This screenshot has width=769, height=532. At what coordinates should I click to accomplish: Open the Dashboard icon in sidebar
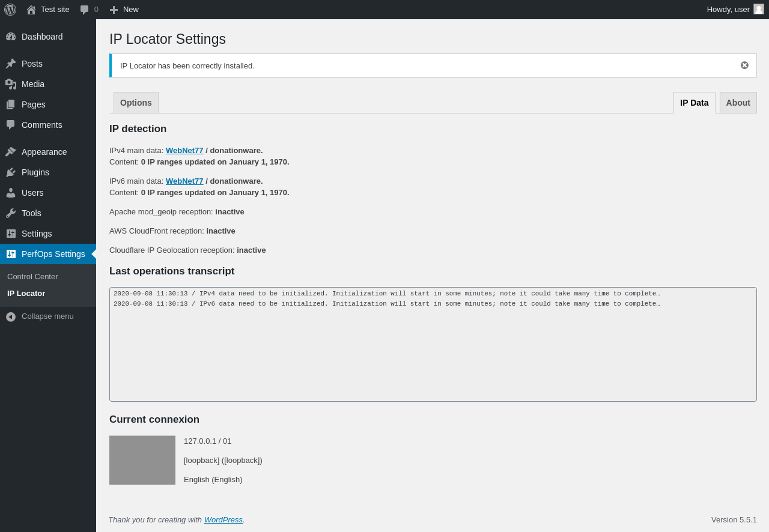point(11,37)
